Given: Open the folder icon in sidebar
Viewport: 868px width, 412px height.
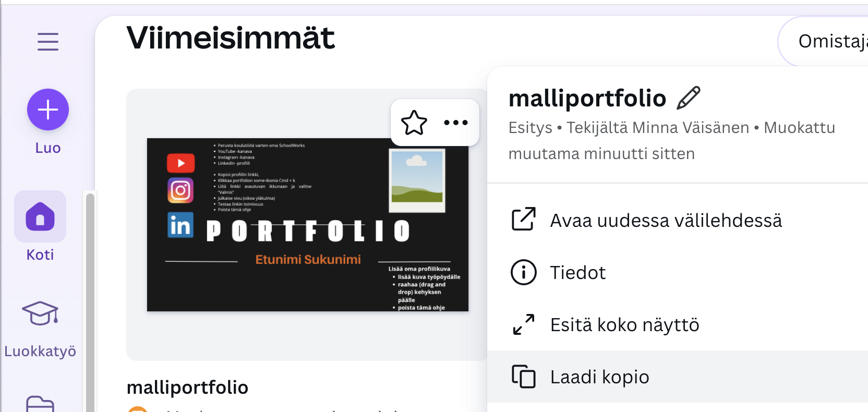Looking at the screenshot, I should pos(40,404).
